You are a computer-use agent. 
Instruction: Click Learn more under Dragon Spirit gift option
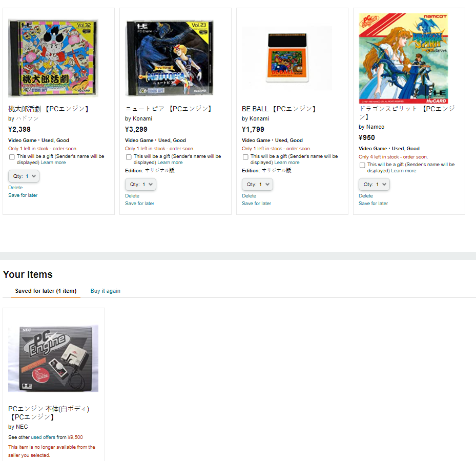click(x=403, y=171)
